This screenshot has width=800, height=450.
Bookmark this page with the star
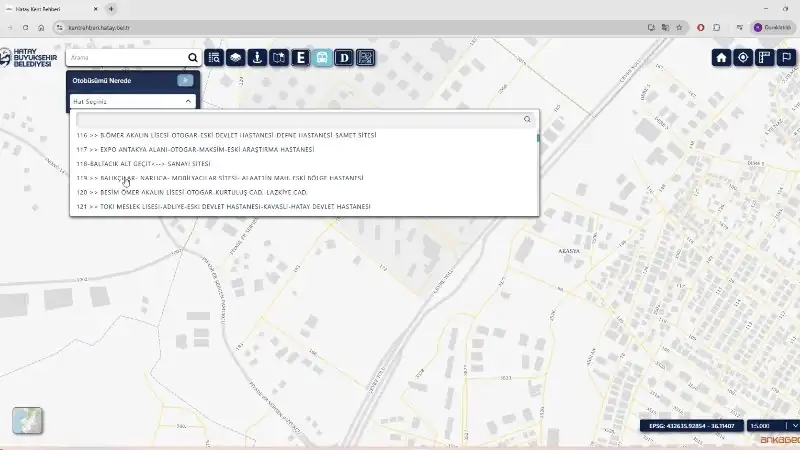click(679, 27)
